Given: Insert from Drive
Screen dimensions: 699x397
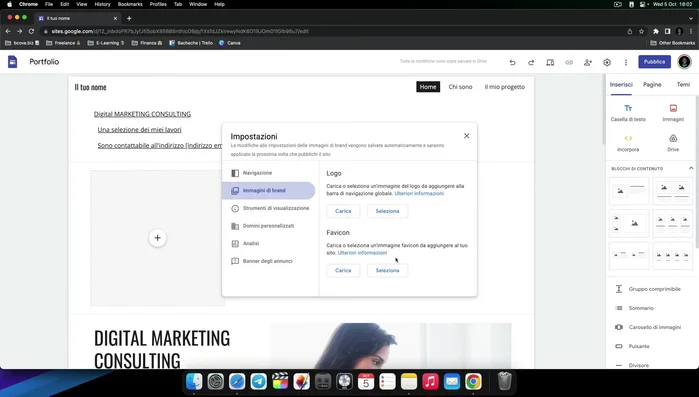Looking at the screenshot, I should click(673, 143).
